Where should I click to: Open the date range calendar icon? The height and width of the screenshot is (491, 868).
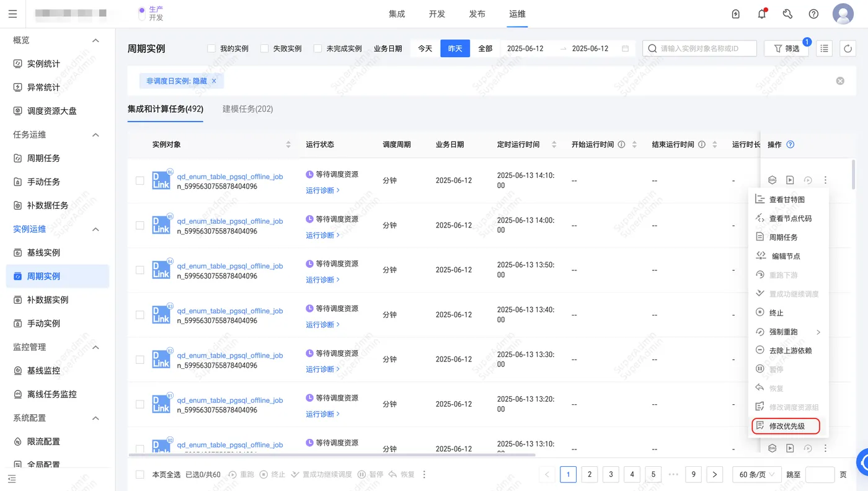pos(625,48)
